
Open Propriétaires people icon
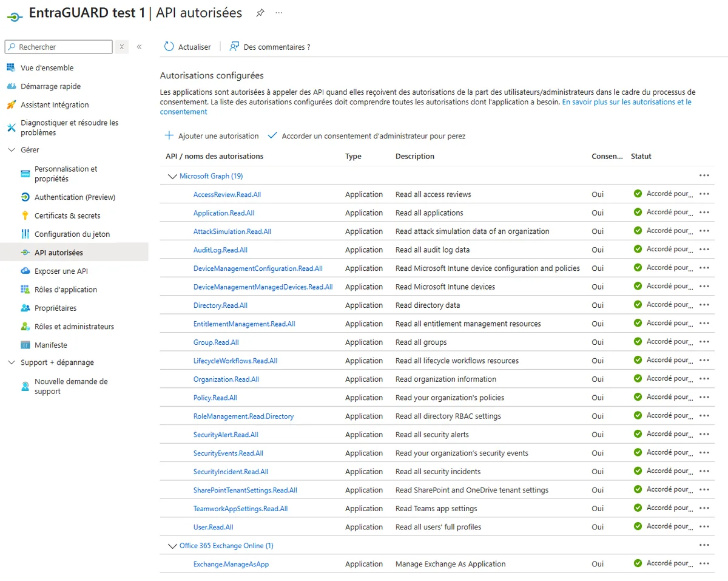tap(25, 308)
